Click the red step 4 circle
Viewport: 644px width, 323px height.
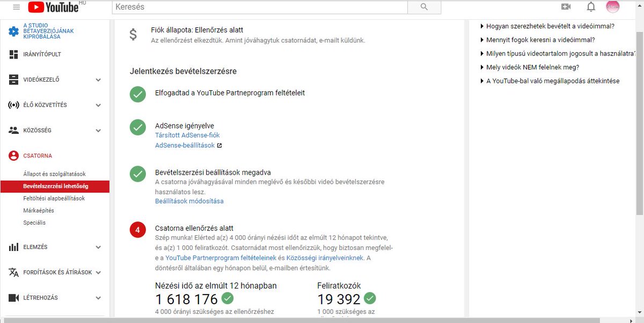pos(138,230)
